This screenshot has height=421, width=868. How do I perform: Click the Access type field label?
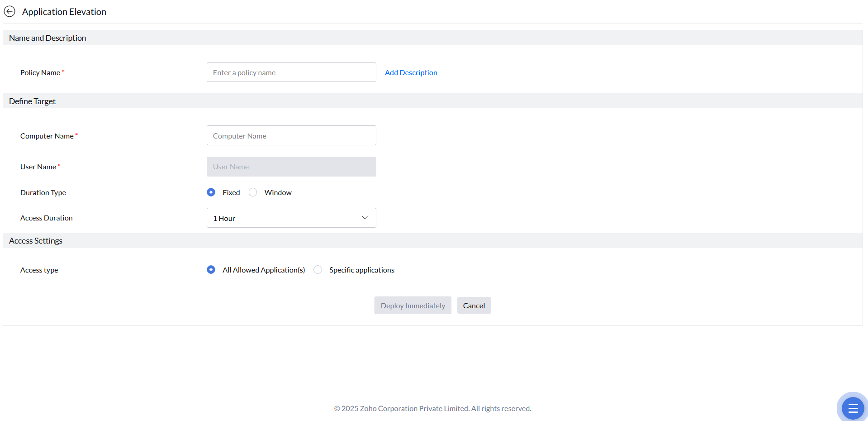[39, 270]
